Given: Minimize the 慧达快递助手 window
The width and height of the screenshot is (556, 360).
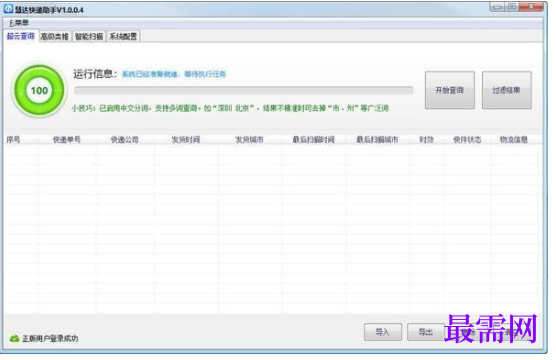Looking at the screenshot, I should [497, 6].
